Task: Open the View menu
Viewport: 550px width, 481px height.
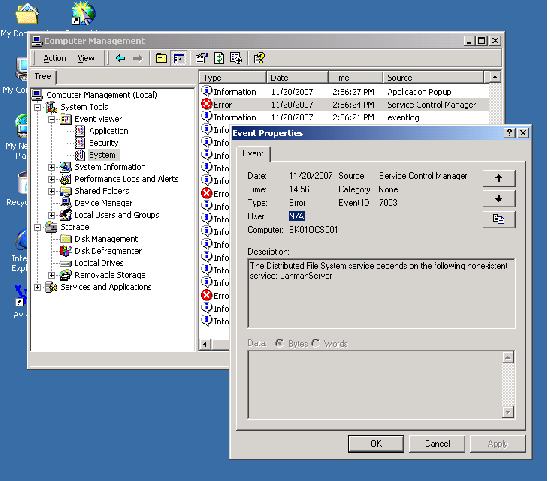Action: (86, 58)
